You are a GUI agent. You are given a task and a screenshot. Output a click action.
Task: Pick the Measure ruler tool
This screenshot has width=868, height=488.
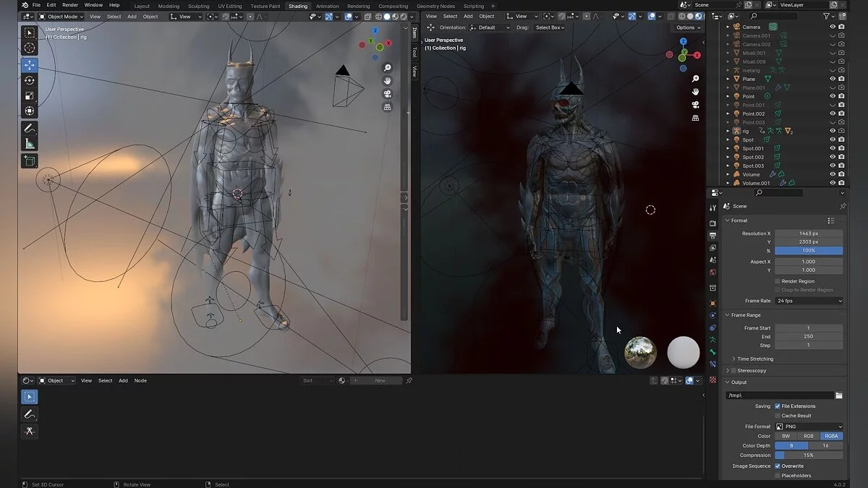(x=29, y=144)
